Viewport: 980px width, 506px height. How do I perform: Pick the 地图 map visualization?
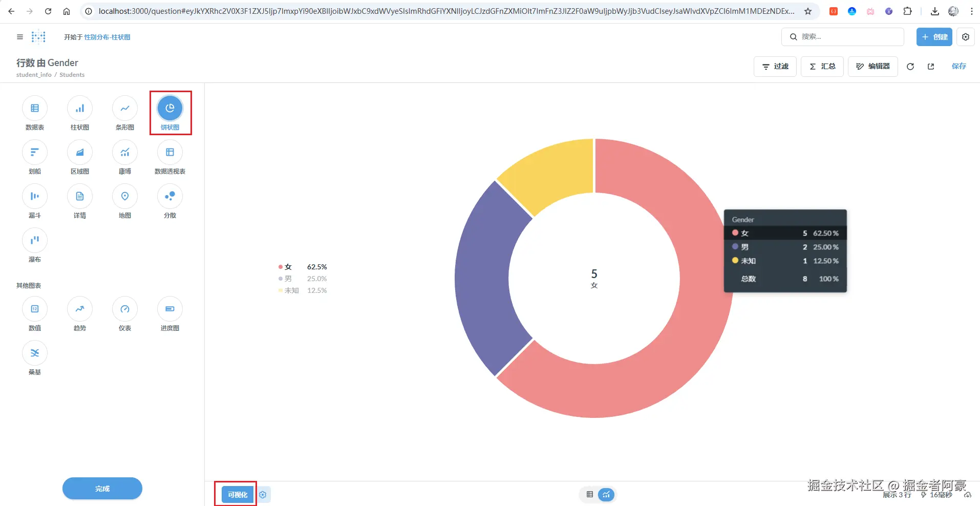pyautogui.click(x=125, y=197)
